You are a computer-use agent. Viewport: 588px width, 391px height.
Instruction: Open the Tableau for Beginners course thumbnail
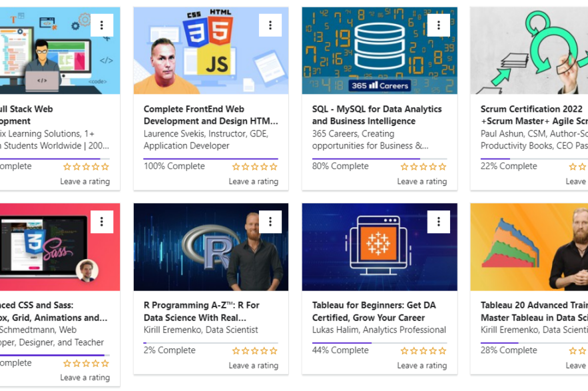coord(380,247)
